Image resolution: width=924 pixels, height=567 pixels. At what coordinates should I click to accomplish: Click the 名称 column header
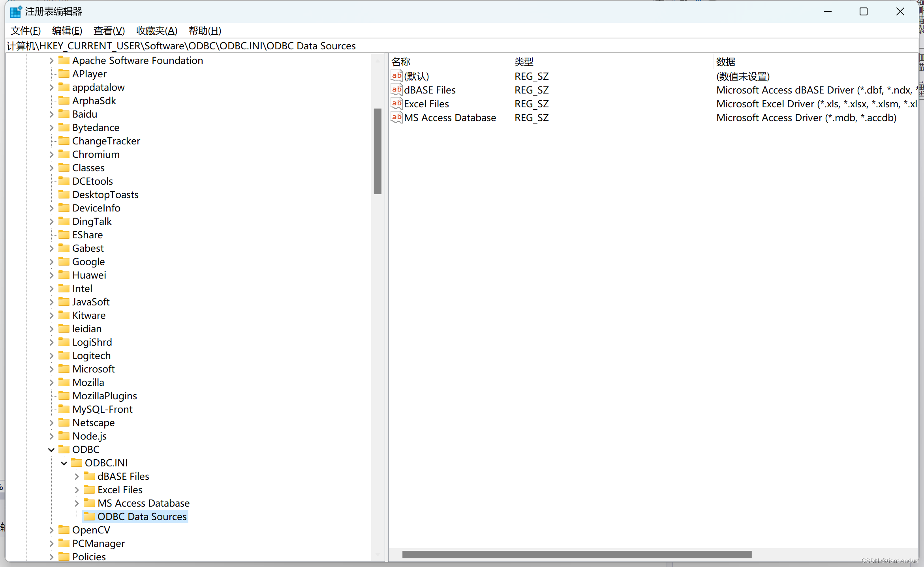point(401,62)
